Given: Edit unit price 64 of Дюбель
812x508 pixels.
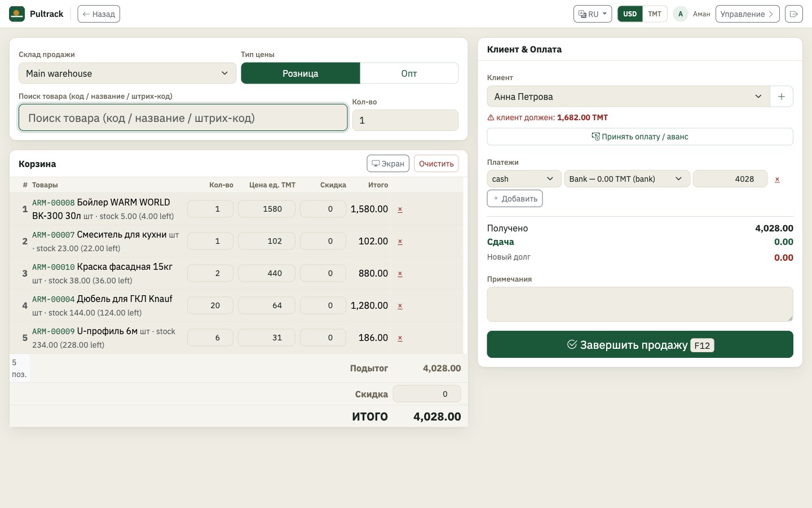Looking at the screenshot, I should 267,305.
